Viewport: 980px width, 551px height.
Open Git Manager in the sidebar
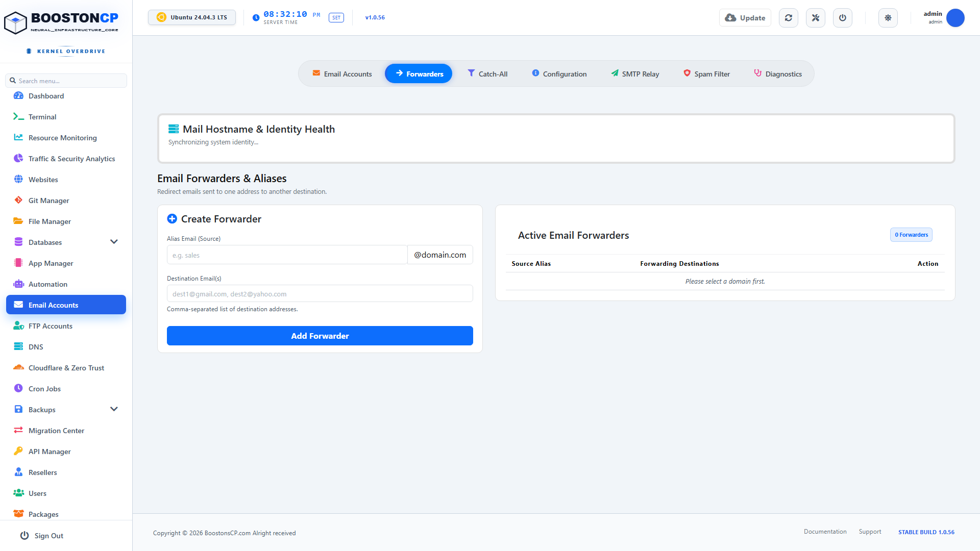(66, 201)
